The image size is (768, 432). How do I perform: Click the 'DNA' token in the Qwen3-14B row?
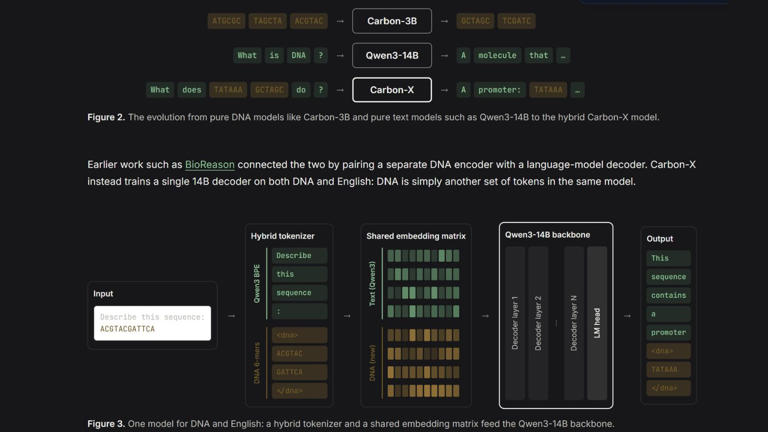(x=298, y=55)
